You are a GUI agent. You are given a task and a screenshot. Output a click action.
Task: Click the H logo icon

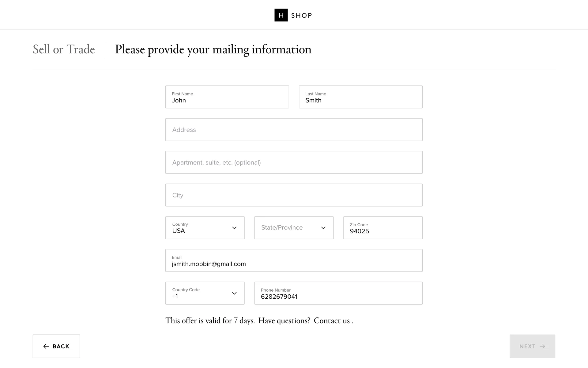281,15
